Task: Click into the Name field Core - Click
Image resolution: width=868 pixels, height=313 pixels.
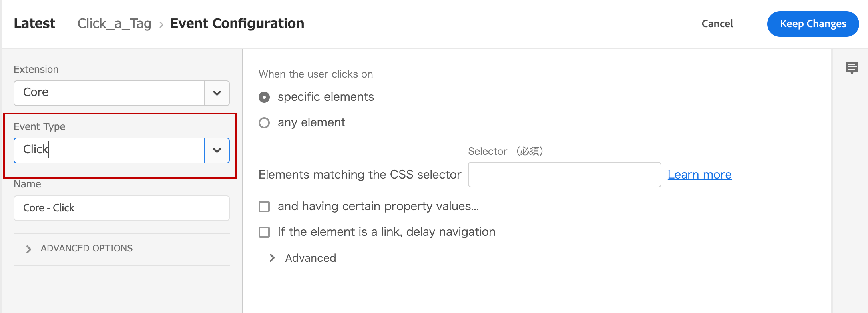Action: [x=122, y=208]
